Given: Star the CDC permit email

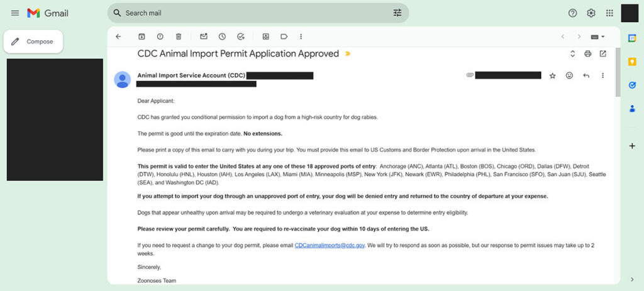Looking at the screenshot, I should [x=552, y=75].
